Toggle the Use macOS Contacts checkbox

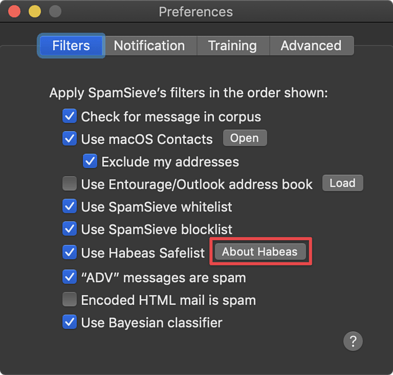[69, 139]
